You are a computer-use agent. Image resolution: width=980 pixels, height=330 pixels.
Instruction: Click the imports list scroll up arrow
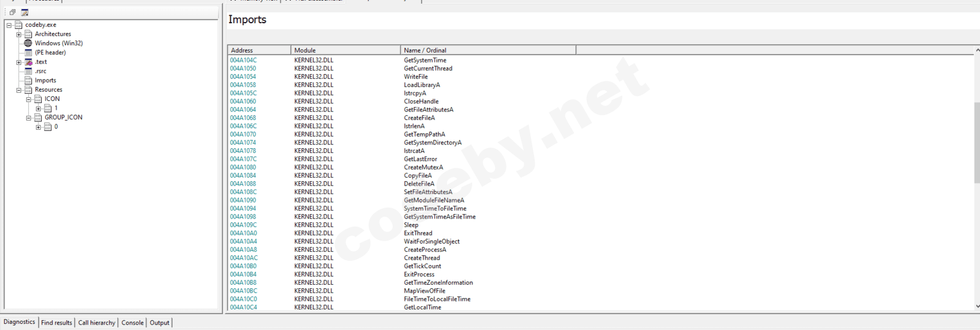(977, 50)
